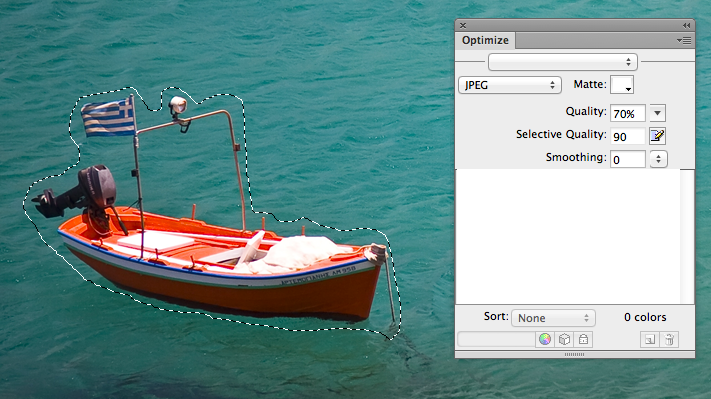This screenshot has width=711, height=399.
Task: Click the Matte color swatch
Action: (622, 85)
